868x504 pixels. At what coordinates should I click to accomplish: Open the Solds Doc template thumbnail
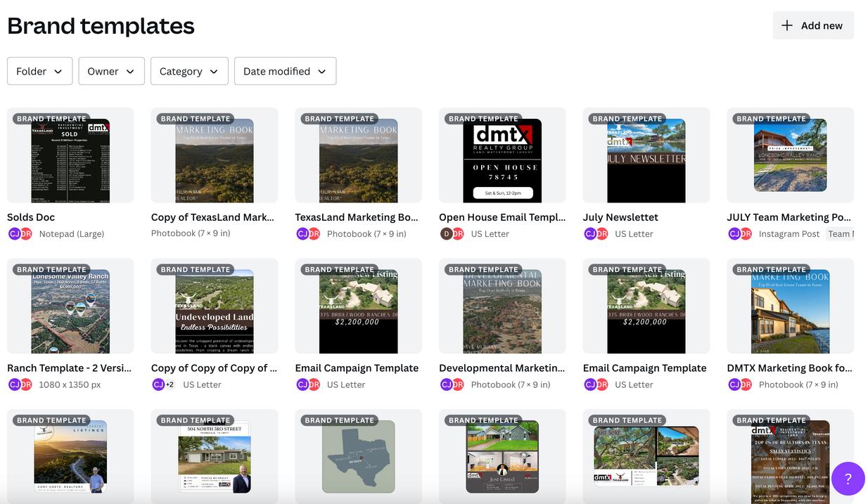pyautogui.click(x=70, y=155)
